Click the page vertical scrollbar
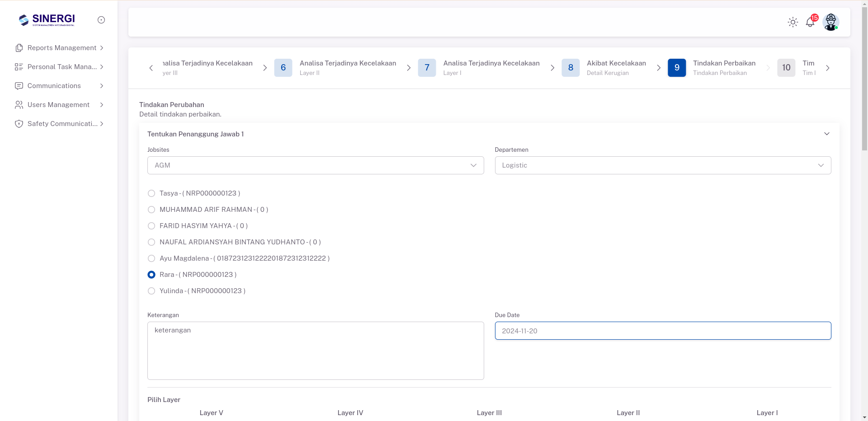Screen dimensions: 868x421 pyautogui.click(x=864, y=79)
